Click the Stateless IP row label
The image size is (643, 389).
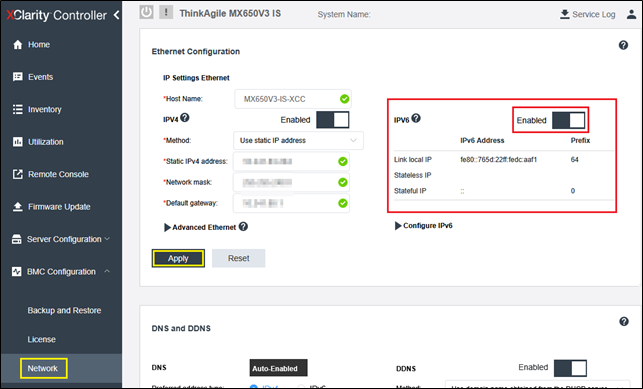click(413, 175)
